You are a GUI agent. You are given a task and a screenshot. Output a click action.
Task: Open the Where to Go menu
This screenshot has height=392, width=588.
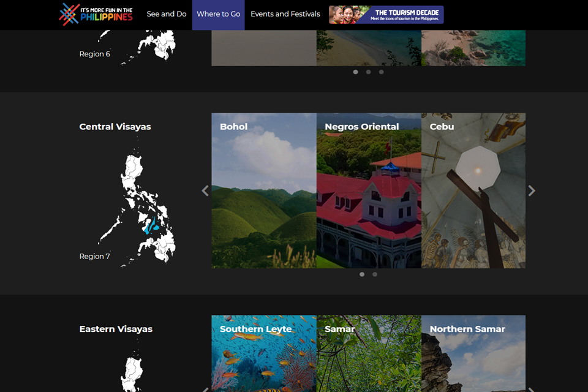pos(218,14)
